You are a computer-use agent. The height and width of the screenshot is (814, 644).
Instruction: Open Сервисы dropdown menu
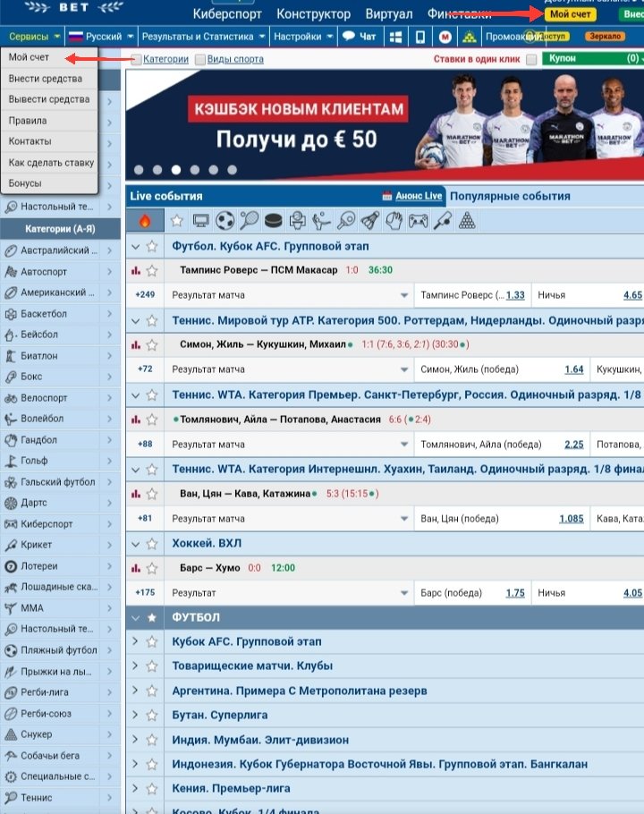tap(34, 37)
